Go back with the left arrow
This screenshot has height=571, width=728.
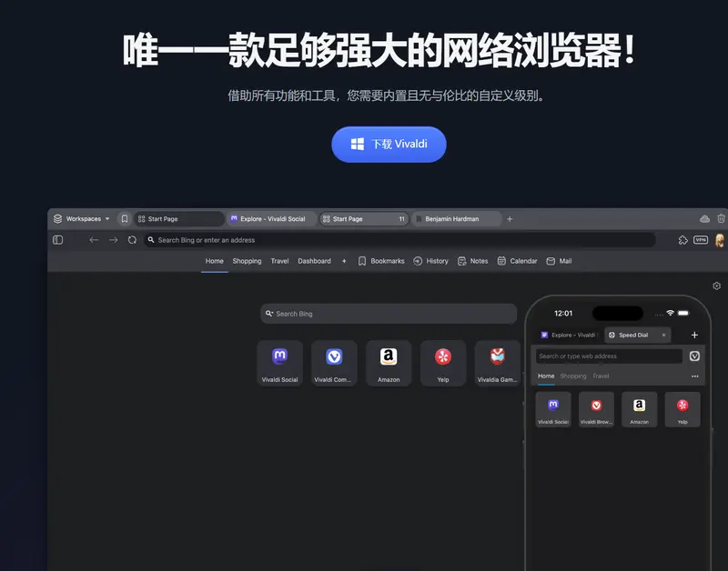point(94,240)
